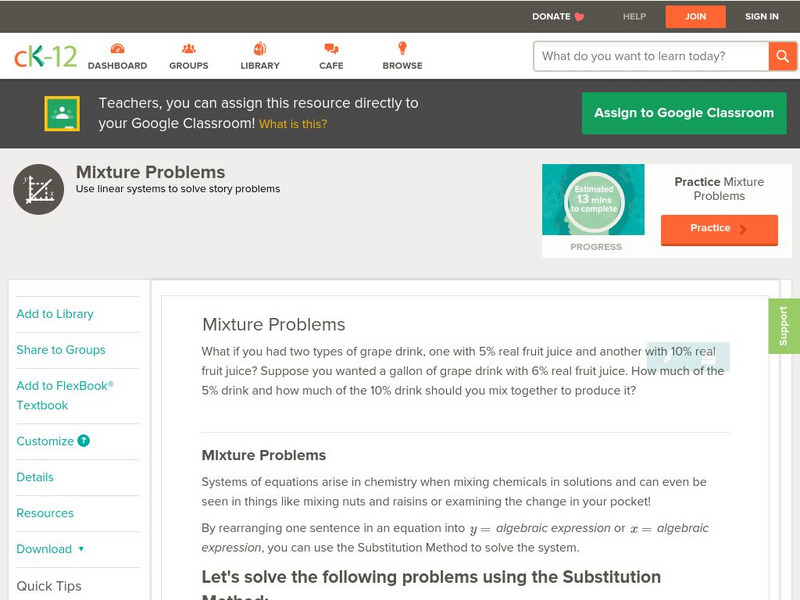Expand the Download dropdown
This screenshot has height=600, width=800.
58,549
